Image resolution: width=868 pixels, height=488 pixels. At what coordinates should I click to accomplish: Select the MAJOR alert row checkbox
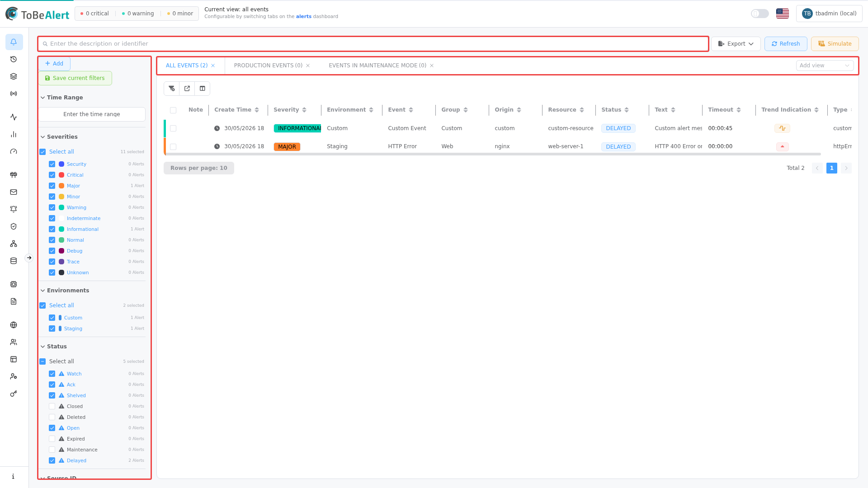pyautogui.click(x=173, y=147)
